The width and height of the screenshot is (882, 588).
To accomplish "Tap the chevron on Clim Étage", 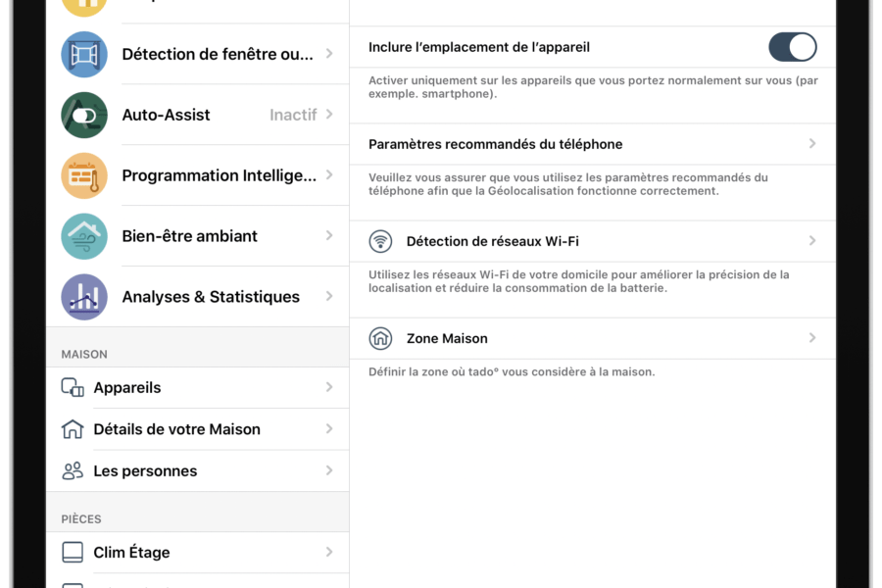I will 329,552.
